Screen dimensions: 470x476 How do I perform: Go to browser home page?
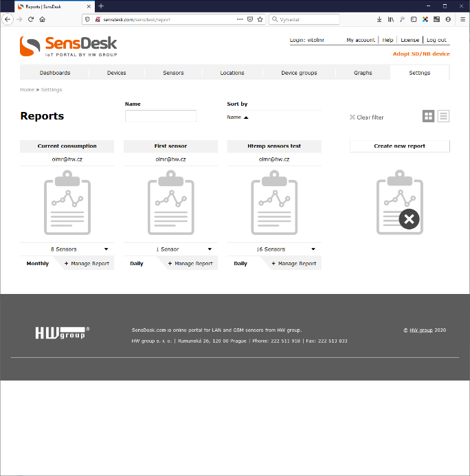(x=42, y=19)
